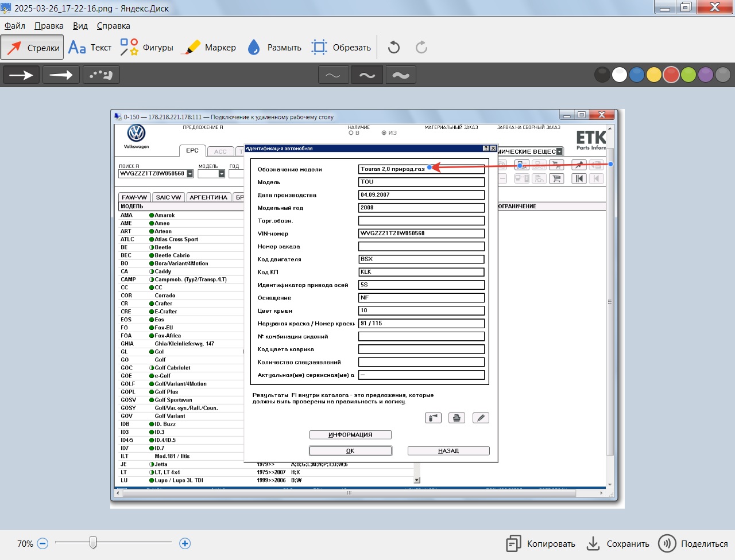
Task: Enable the Обрезать crop tool
Action: [341, 48]
